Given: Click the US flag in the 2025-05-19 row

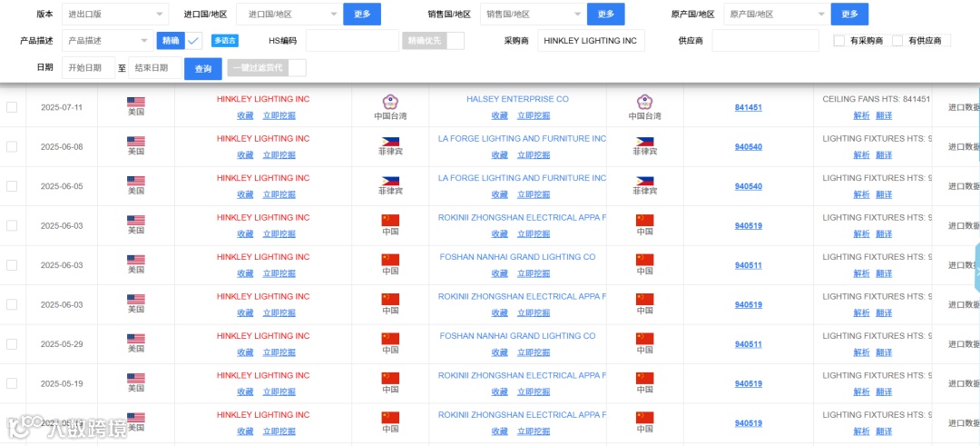Looking at the screenshot, I should coord(135,378).
